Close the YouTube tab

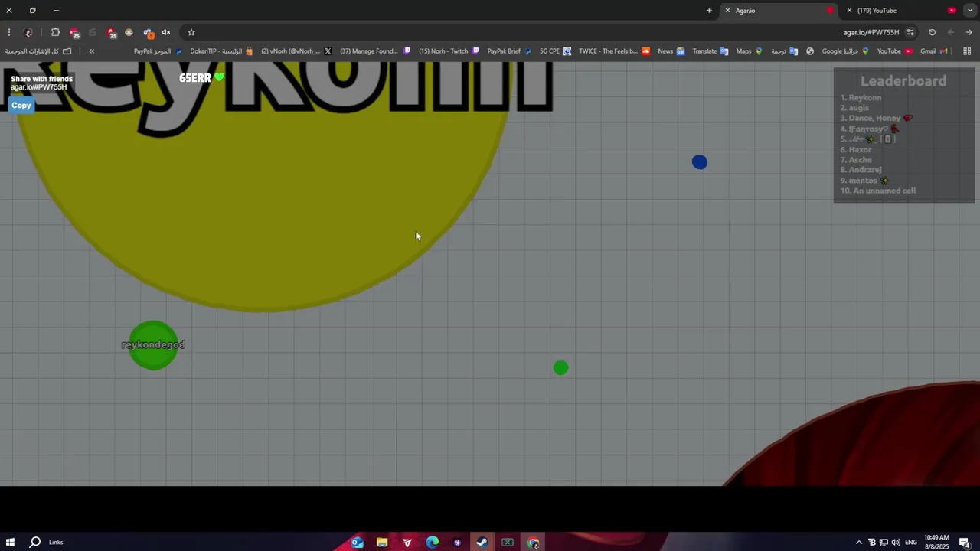click(849, 11)
